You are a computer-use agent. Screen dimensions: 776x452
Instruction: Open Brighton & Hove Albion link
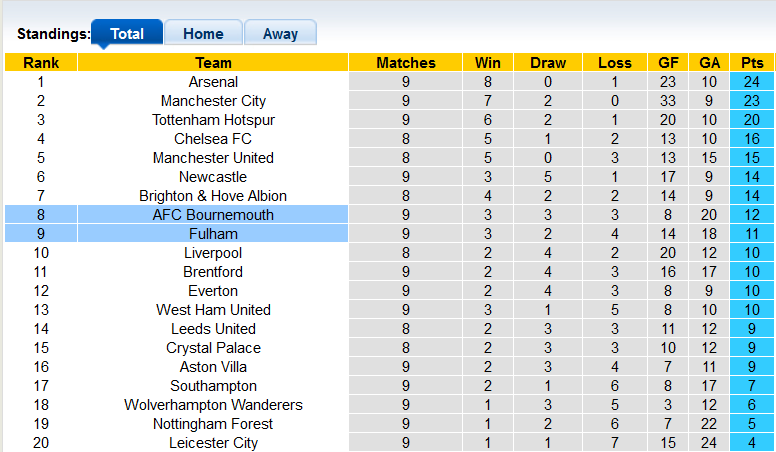[x=213, y=196]
